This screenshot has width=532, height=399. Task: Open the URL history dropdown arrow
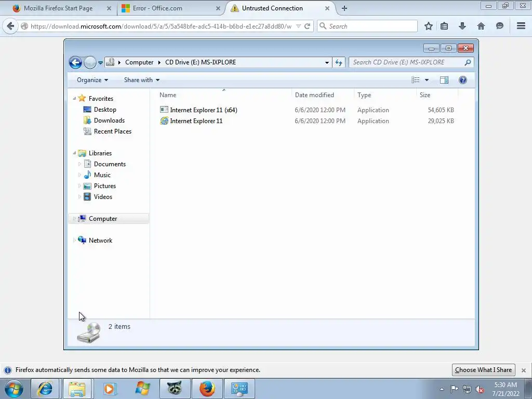tap(299, 26)
